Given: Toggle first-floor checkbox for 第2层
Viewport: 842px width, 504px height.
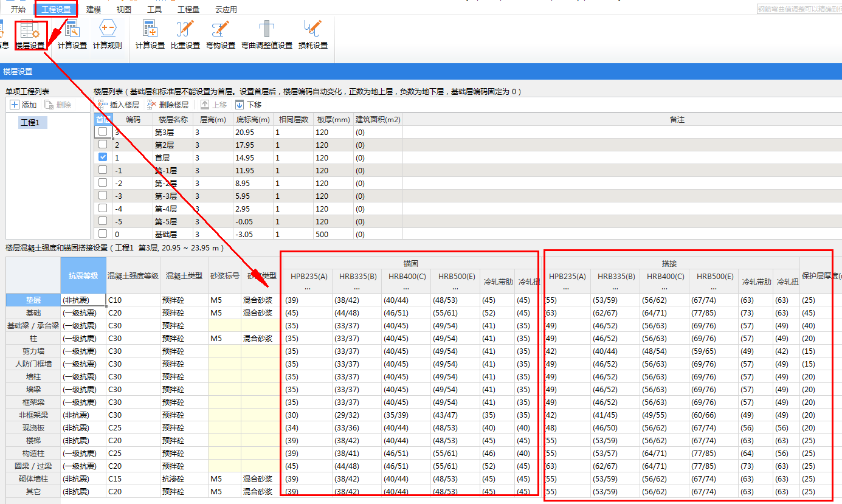Looking at the screenshot, I should pos(103,144).
